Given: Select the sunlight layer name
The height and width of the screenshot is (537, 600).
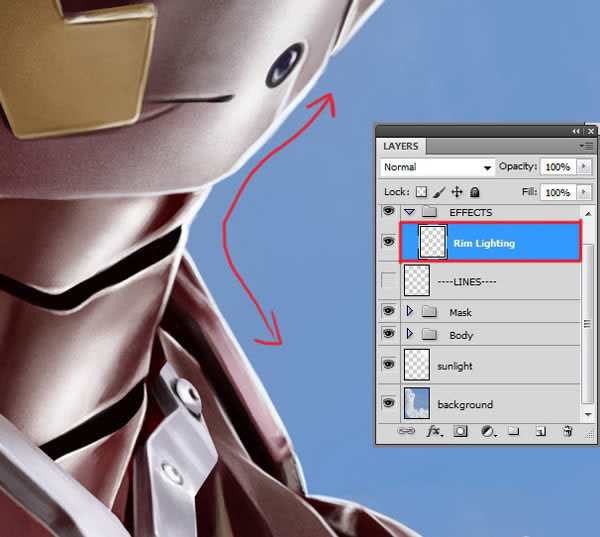Looking at the screenshot, I should click(455, 366).
